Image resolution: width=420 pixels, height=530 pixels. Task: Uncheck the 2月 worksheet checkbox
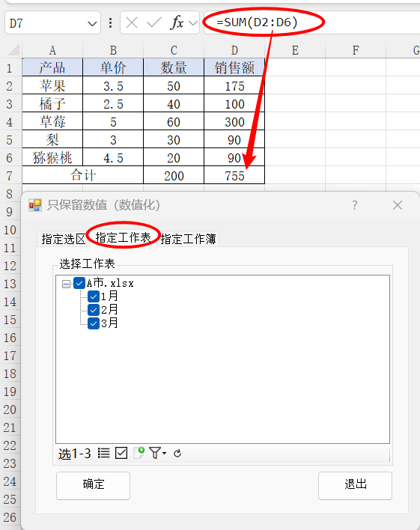coord(94,310)
